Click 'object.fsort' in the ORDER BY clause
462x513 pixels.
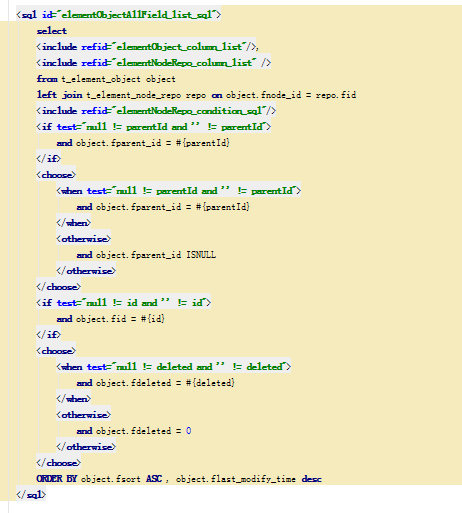[111, 479]
